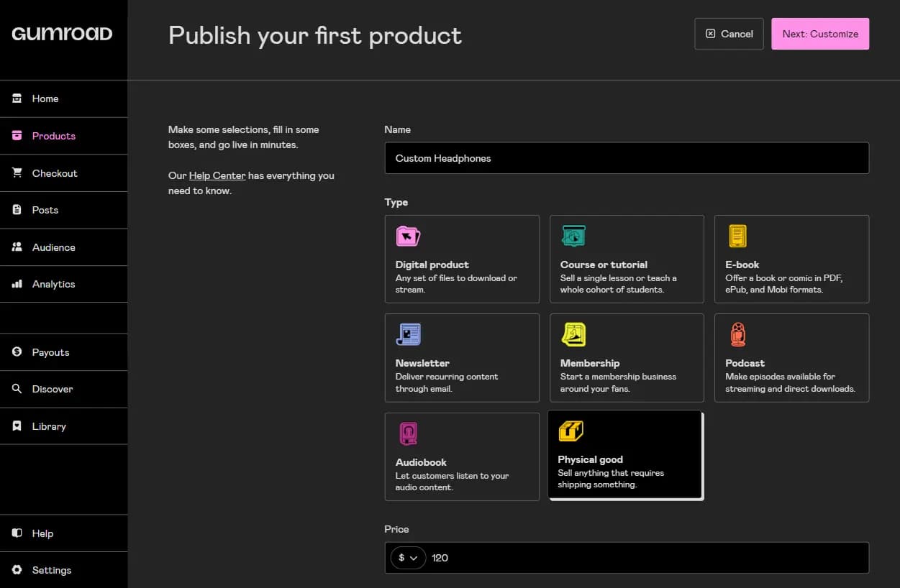Click the Home sidebar icon
This screenshot has height=588, width=900.
pyautogui.click(x=17, y=98)
